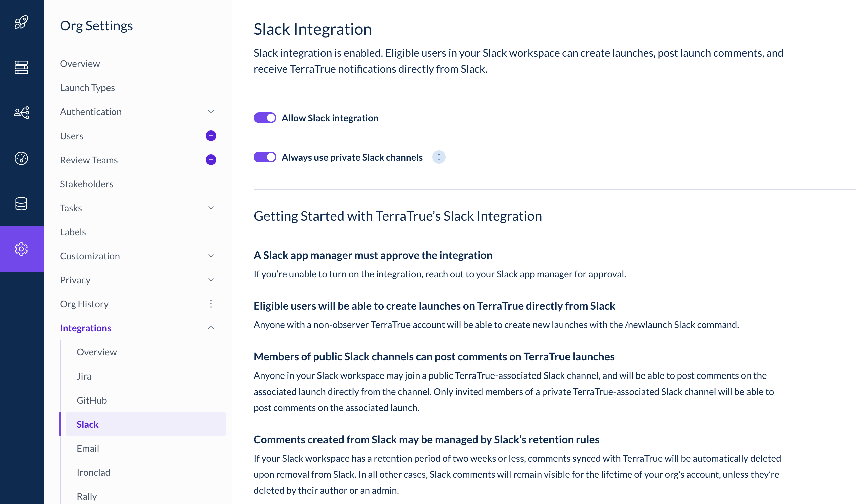Viewport: 856px width, 504px height.
Task: Go to Launch Types settings
Action: click(87, 88)
